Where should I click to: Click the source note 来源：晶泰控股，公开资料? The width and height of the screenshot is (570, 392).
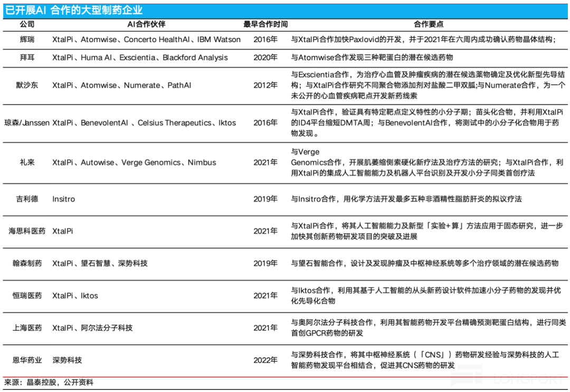coord(49,383)
